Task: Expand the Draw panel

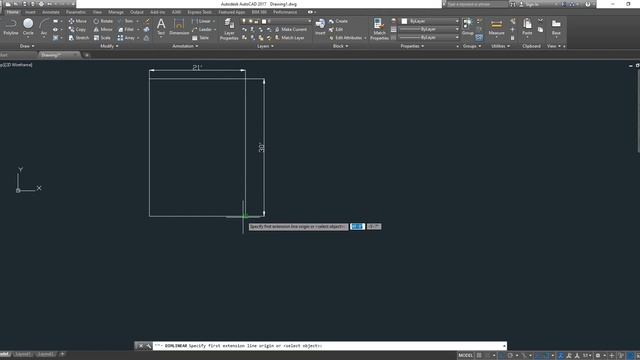Action: [27, 46]
